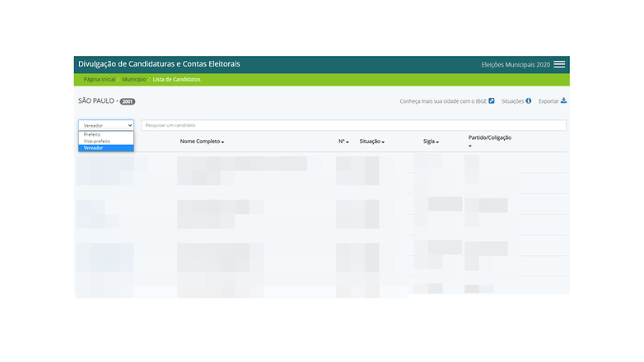Screen dimensions: 644x362
Task: Click the IBGE external link icon
Action: coord(491,101)
